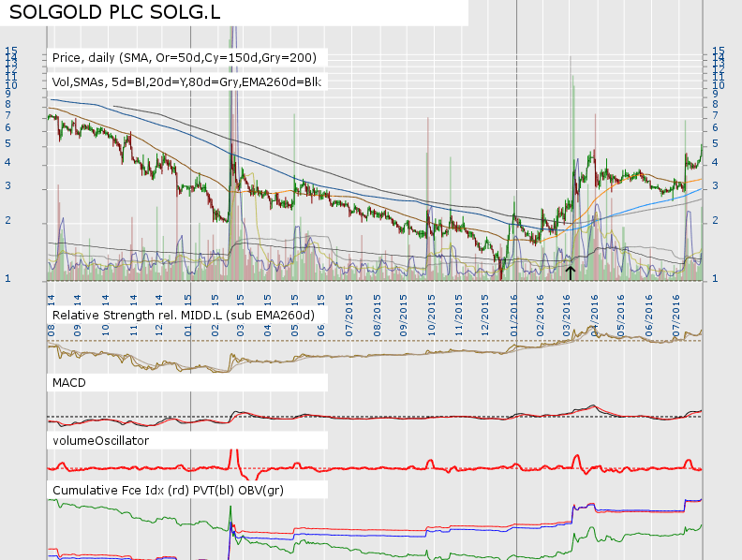Click the 03/2016 date axis label

coord(567,316)
